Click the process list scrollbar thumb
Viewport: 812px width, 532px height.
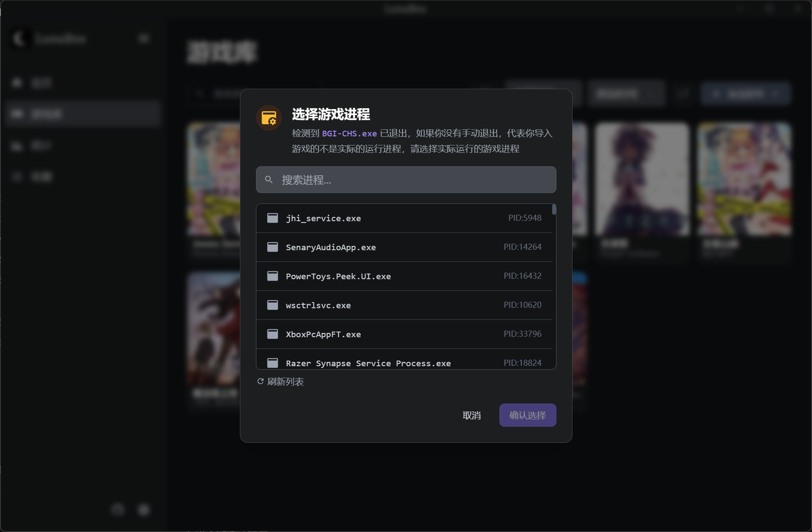554,210
